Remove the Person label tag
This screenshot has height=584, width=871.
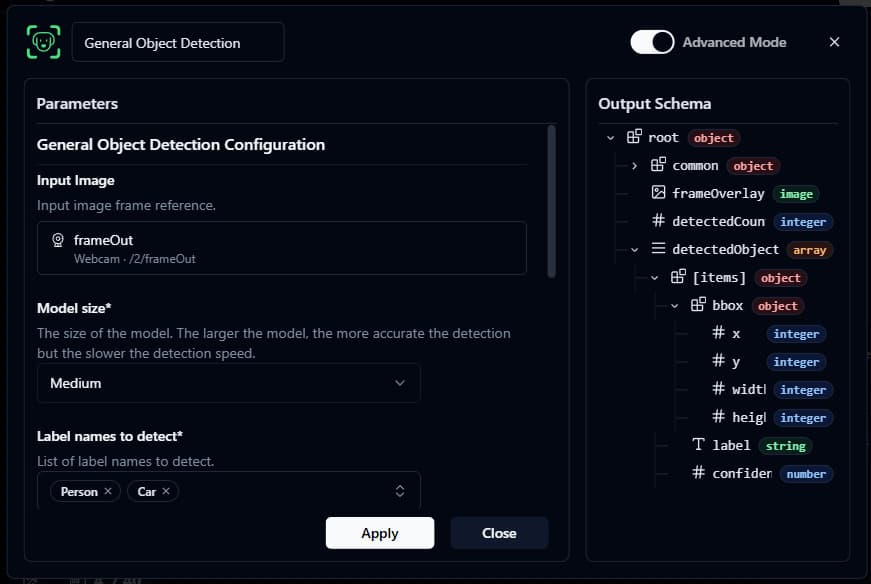(x=108, y=491)
